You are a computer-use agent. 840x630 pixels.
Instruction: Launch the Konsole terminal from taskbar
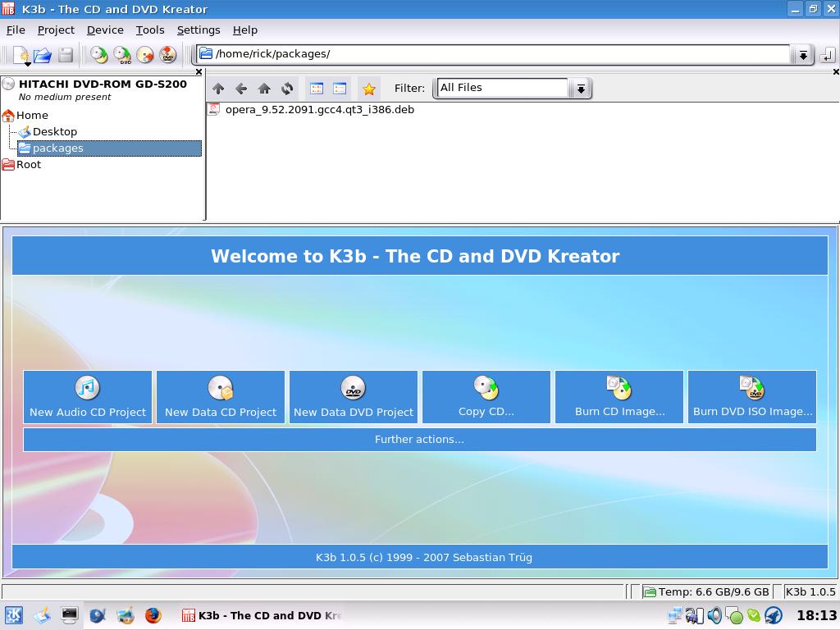click(70, 615)
